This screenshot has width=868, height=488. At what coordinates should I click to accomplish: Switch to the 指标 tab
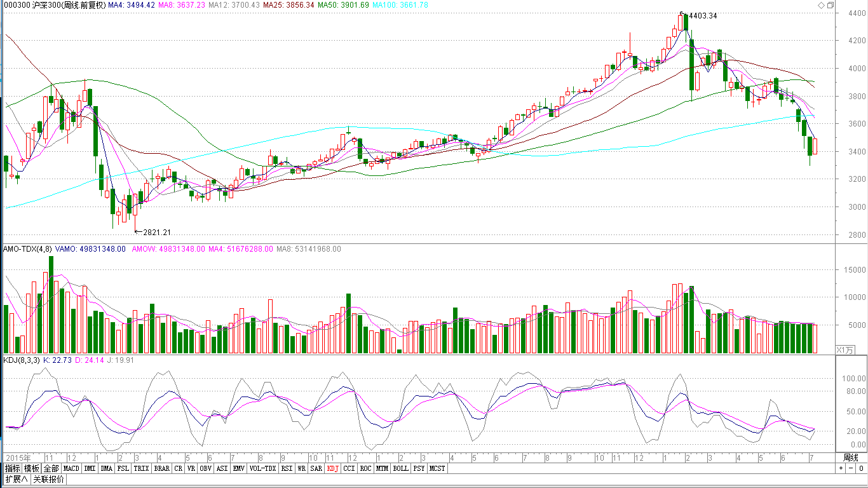(x=13, y=468)
